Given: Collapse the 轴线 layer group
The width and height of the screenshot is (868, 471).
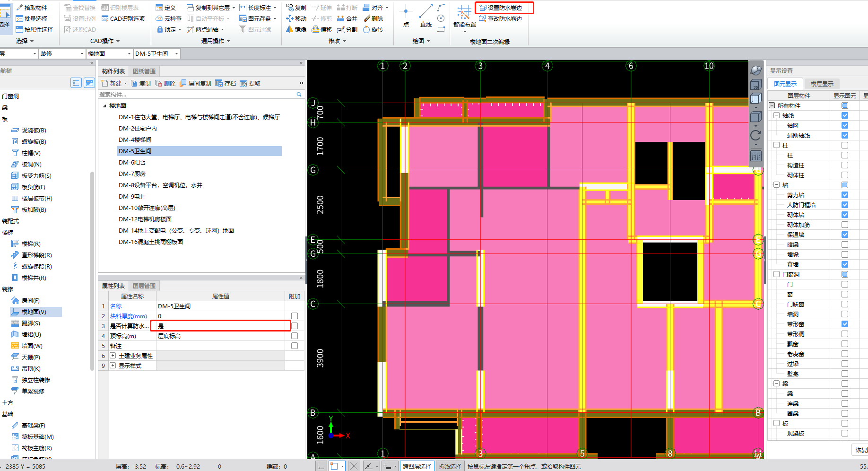Looking at the screenshot, I should click(x=776, y=115).
